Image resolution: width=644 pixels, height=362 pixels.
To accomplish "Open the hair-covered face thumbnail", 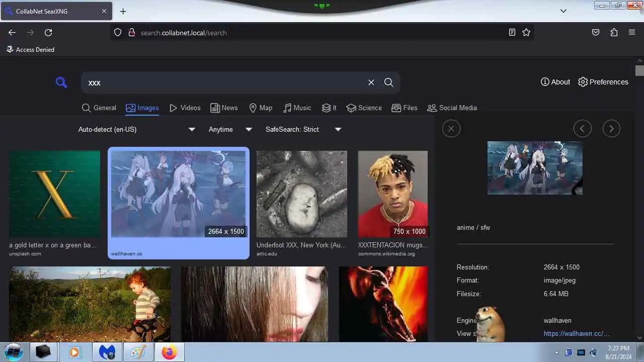I will click(x=255, y=304).
